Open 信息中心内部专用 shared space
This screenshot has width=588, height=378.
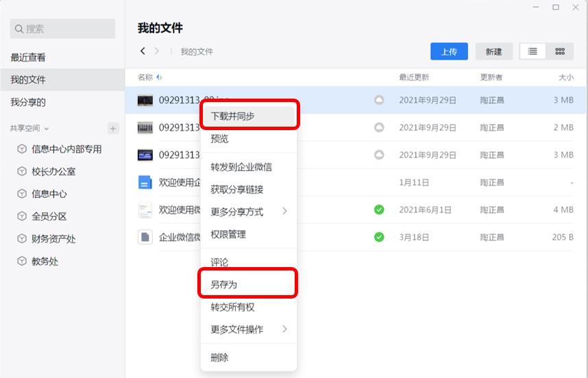(66, 149)
